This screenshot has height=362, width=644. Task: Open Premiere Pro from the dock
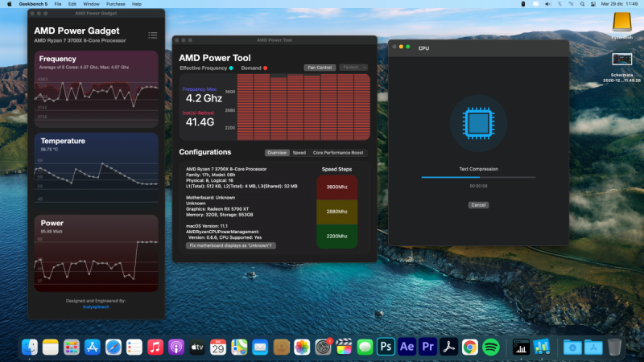point(427,347)
